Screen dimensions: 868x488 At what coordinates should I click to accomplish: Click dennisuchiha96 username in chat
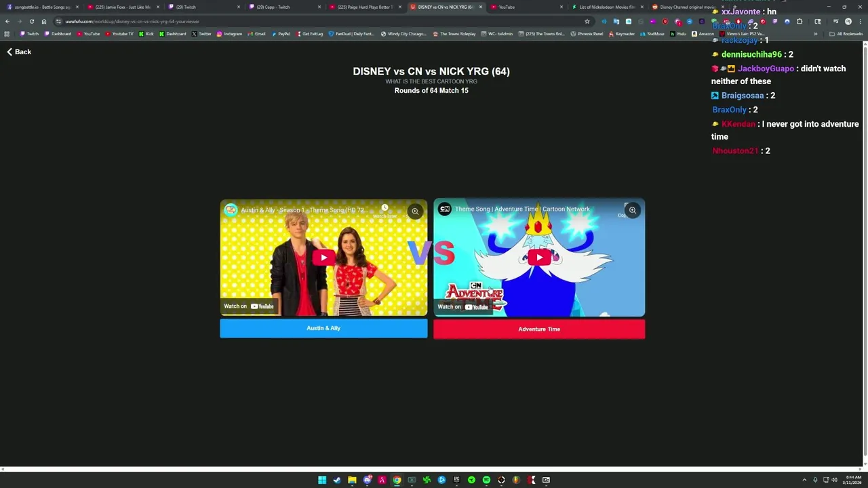pos(751,54)
